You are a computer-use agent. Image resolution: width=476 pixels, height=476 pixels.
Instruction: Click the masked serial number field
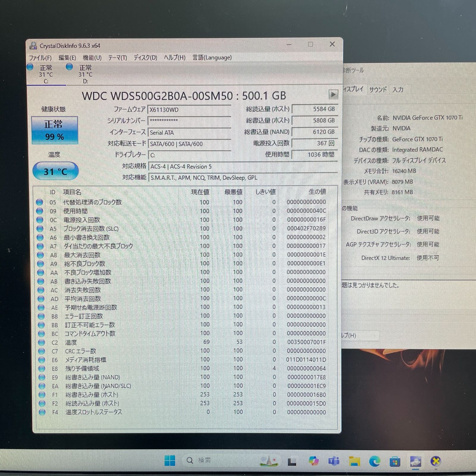tap(189, 121)
